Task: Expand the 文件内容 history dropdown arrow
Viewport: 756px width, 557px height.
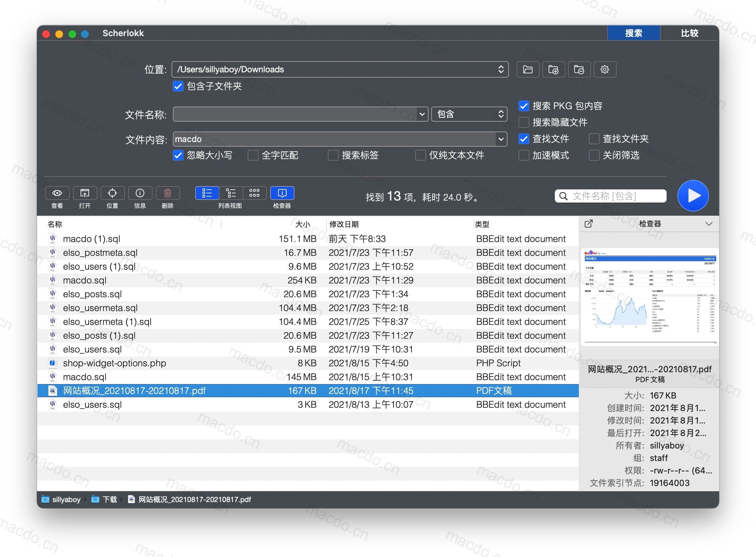Action: pos(501,139)
